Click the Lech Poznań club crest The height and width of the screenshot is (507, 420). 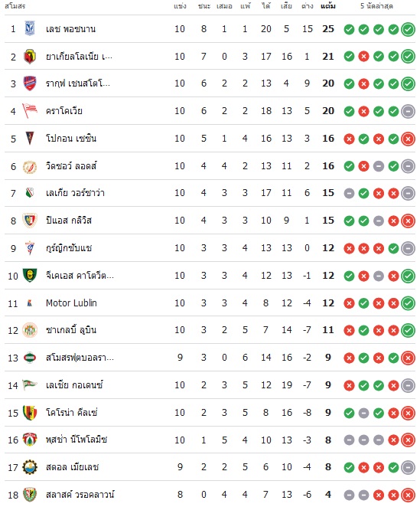pyautogui.click(x=30, y=29)
